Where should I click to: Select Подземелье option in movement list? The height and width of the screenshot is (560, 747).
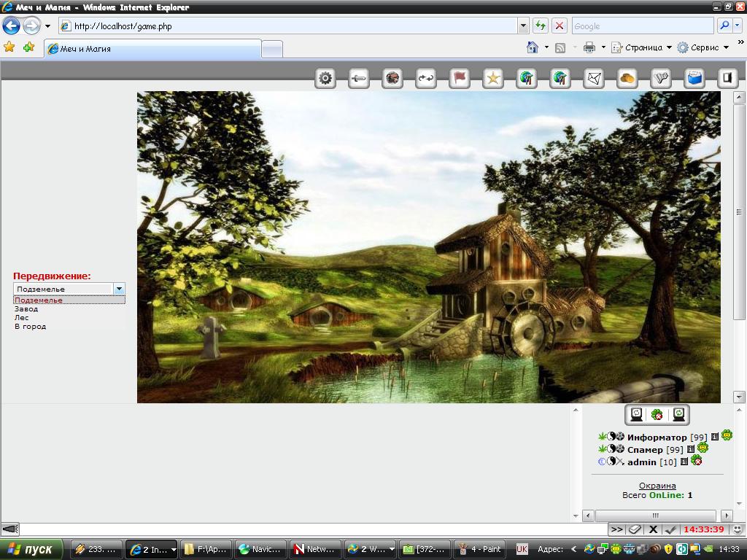(x=69, y=300)
